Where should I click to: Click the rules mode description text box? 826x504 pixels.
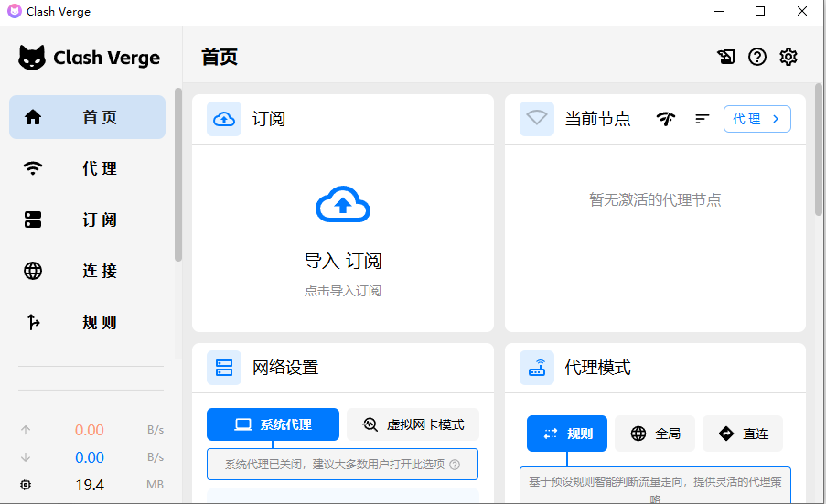click(x=655, y=486)
